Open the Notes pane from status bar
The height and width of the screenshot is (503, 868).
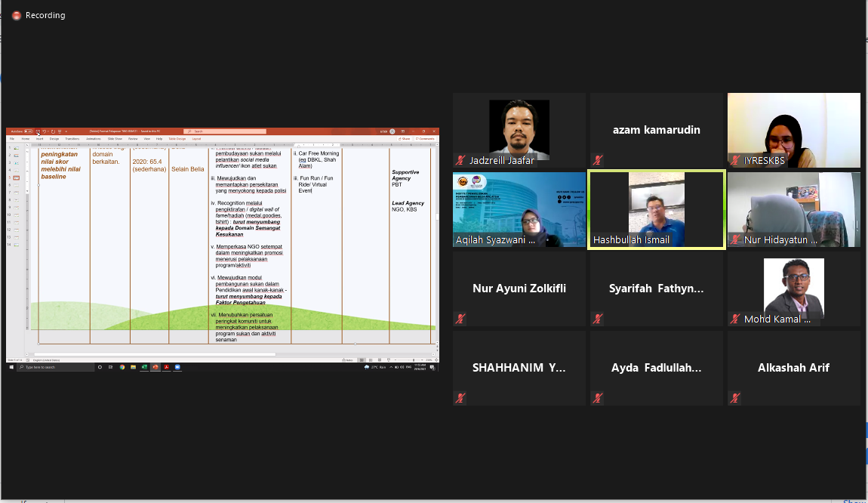(349, 360)
